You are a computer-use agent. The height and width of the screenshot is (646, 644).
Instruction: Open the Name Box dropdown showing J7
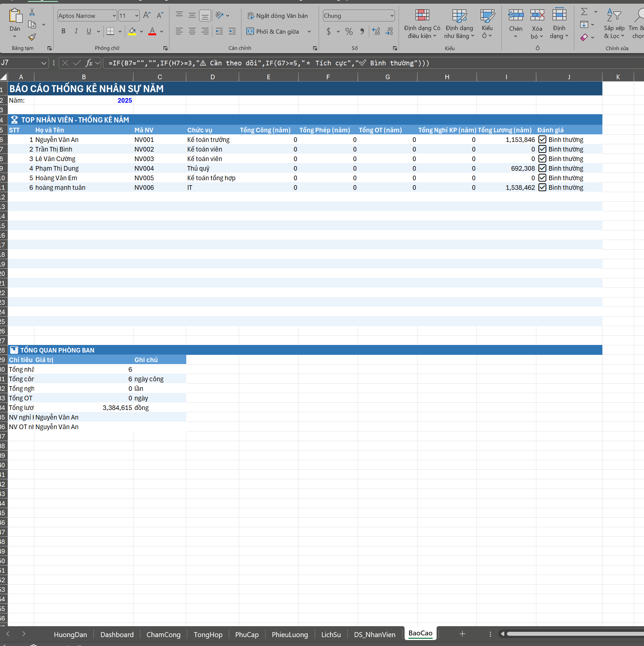[44, 63]
